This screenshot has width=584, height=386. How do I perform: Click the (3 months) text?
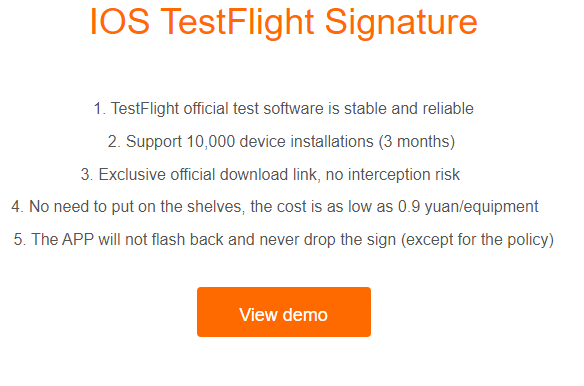click(417, 142)
